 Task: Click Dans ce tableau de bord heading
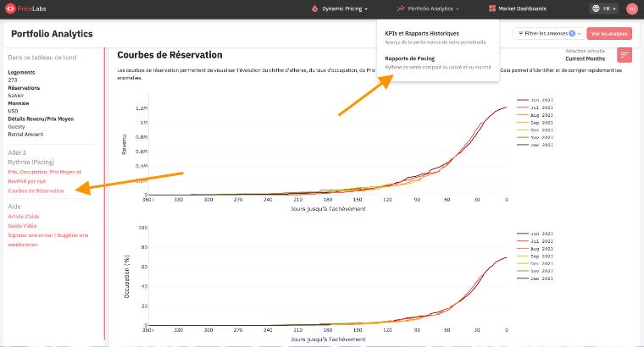42,58
